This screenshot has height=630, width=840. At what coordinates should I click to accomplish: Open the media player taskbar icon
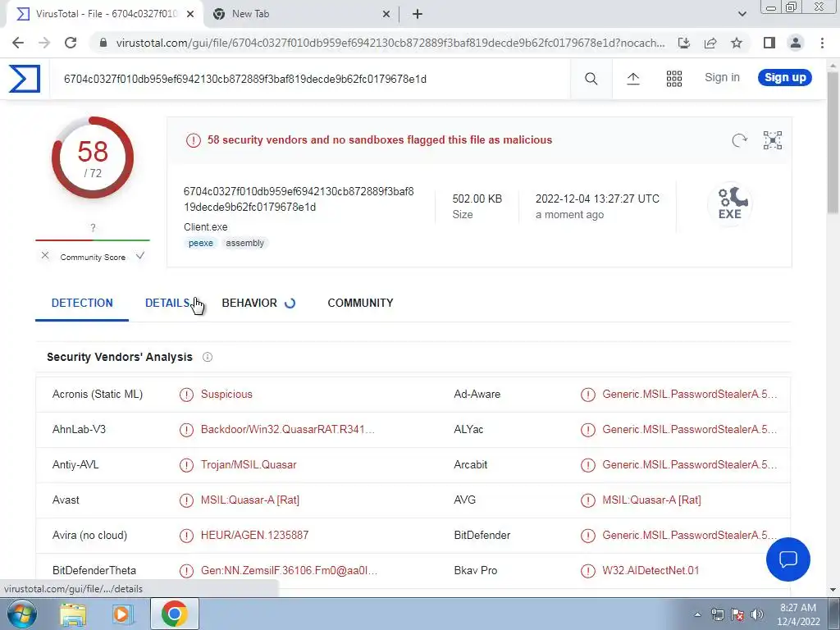122,614
